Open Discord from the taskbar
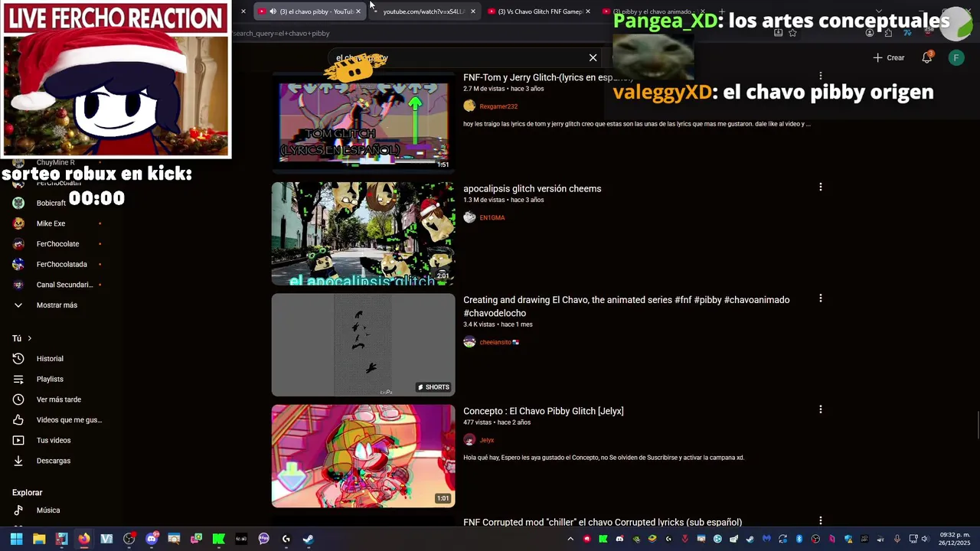The image size is (980, 551). 152,539
